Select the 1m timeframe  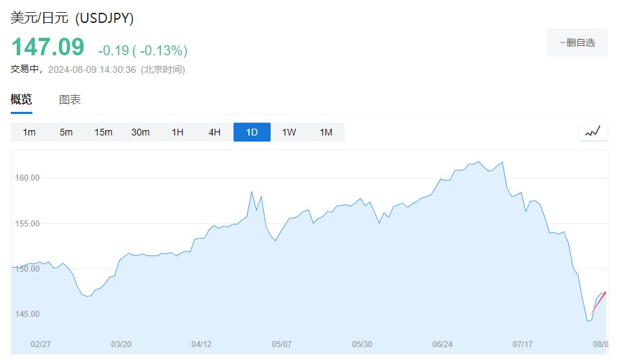point(29,132)
